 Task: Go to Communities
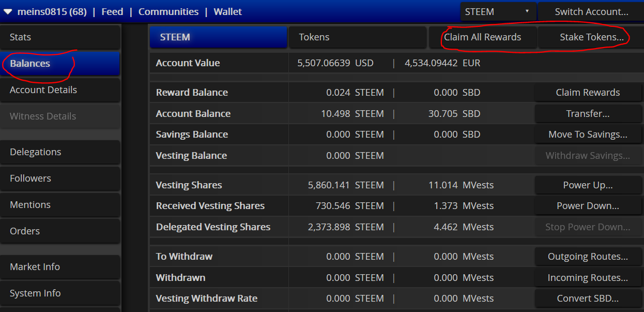tap(168, 11)
